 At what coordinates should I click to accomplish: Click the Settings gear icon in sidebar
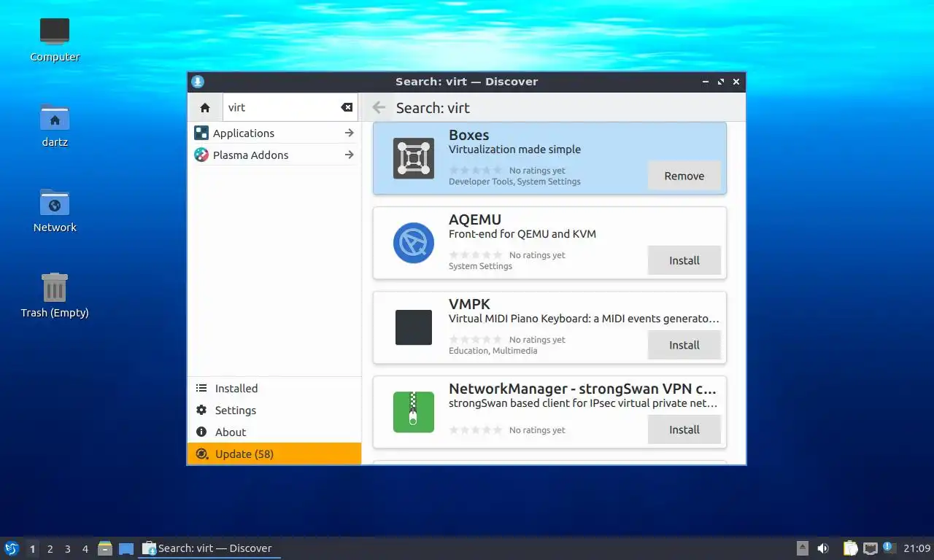point(201,411)
